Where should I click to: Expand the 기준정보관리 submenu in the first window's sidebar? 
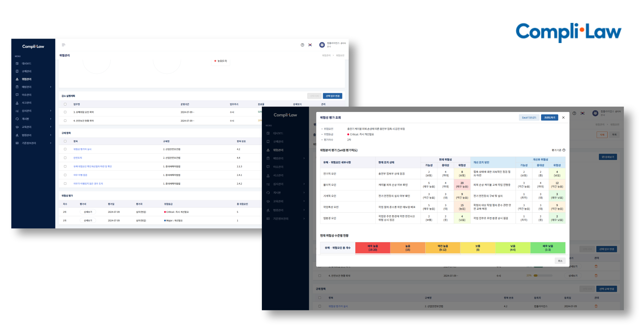(x=51, y=143)
